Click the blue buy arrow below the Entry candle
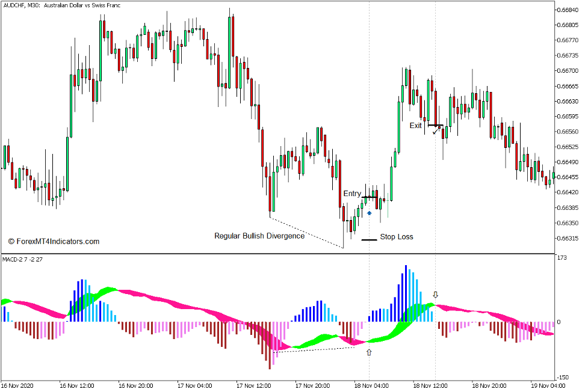The height and width of the screenshot is (392, 588). click(x=369, y=213)
